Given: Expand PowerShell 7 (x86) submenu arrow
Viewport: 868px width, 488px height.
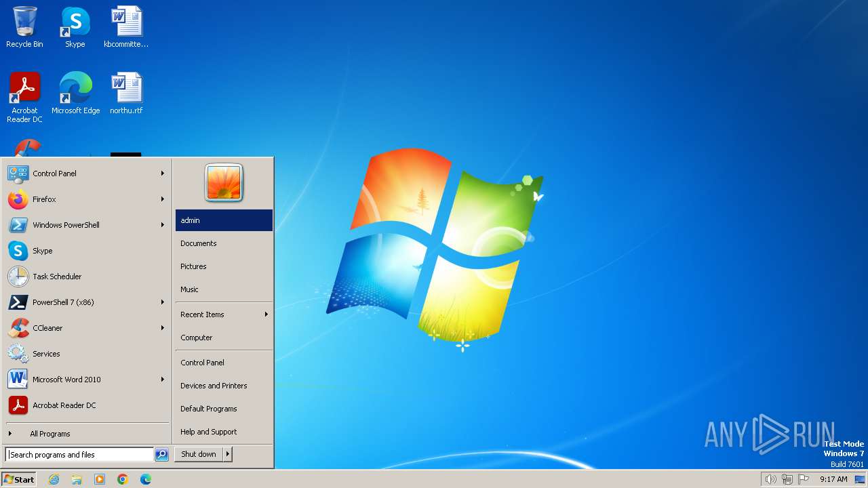Looking at the screenshot, I should point(163,302).
